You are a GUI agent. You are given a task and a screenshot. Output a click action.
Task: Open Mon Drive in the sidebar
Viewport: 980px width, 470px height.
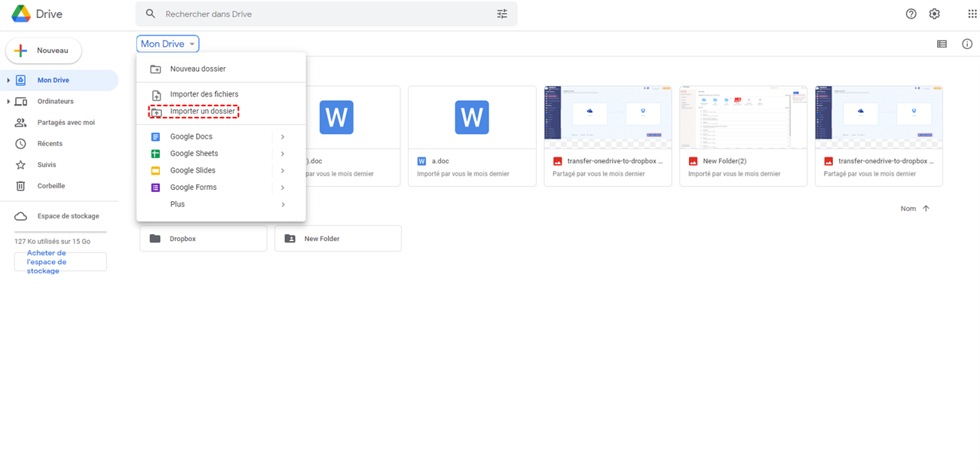coord(60,80)
